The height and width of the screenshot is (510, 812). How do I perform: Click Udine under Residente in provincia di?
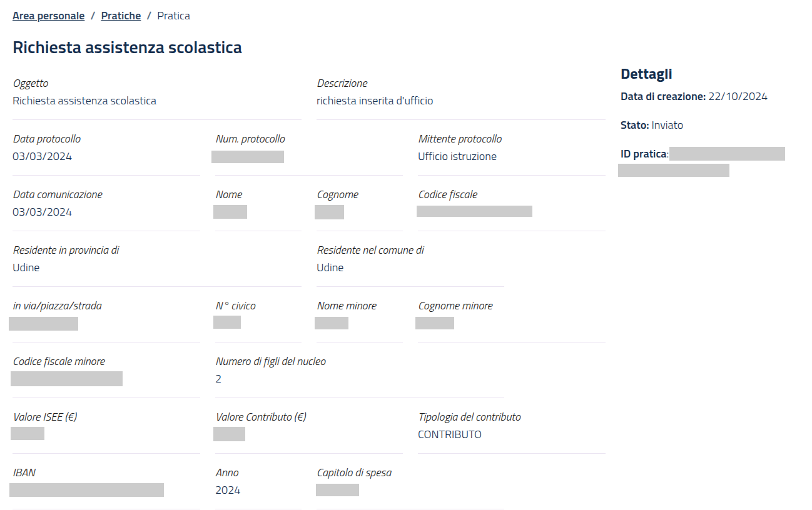pyautogui.click(x=26, y=267)
